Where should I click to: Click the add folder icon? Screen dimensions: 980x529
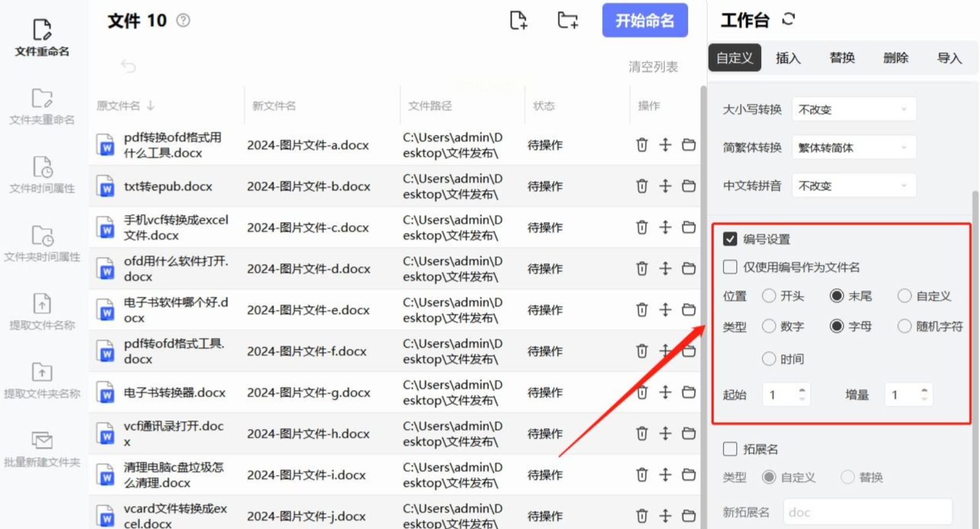(567, 20)
